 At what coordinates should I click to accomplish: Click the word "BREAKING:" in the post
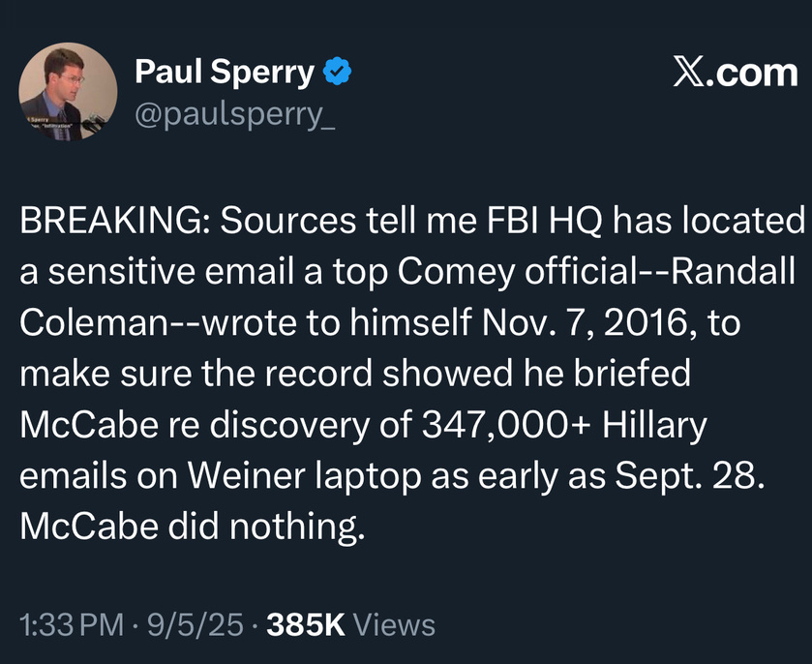point(114,220)
